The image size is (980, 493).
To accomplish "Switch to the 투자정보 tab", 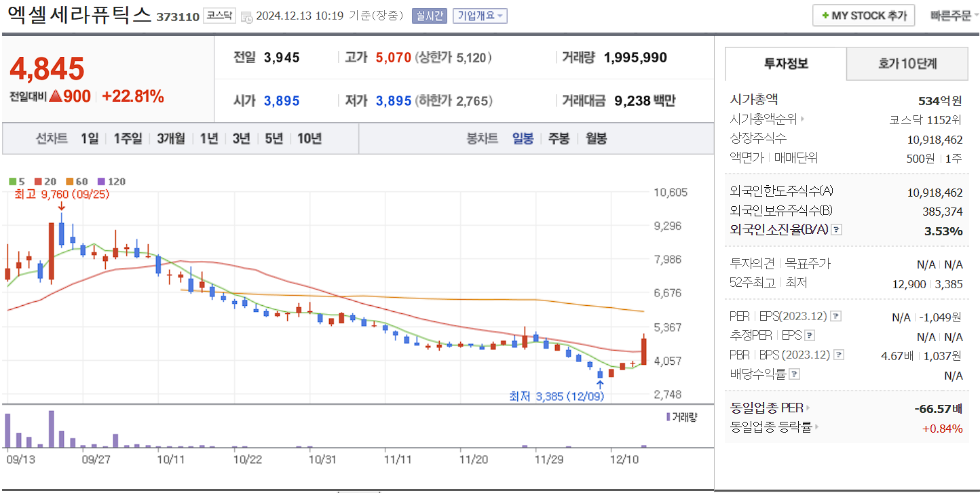I will (x=786, y=64).
